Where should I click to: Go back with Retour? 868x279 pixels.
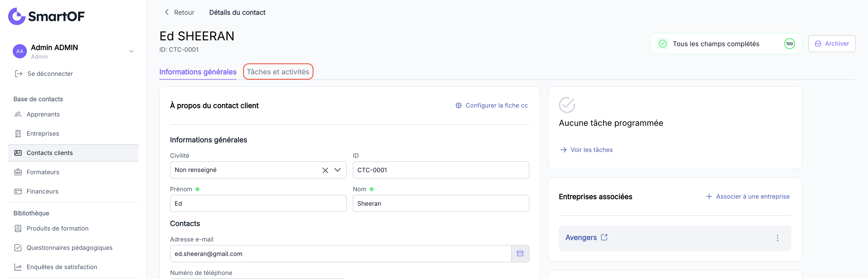184,12
